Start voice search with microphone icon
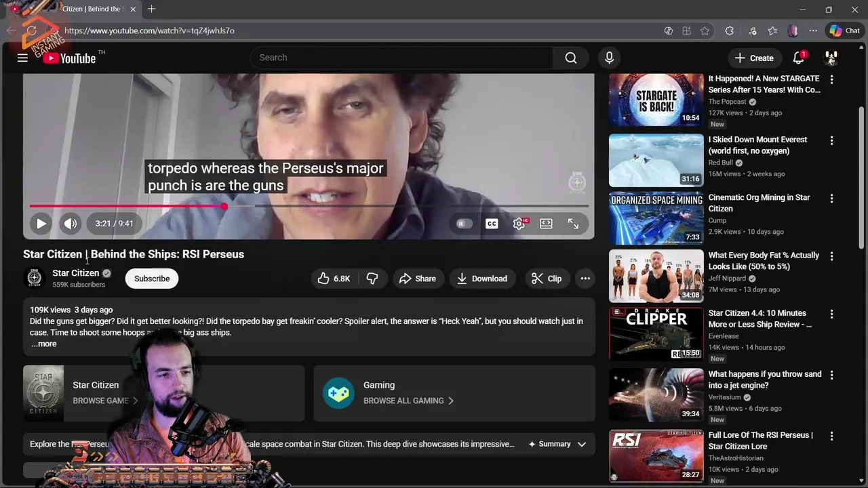Screen dimensions: 868x488 pos(609,58)
